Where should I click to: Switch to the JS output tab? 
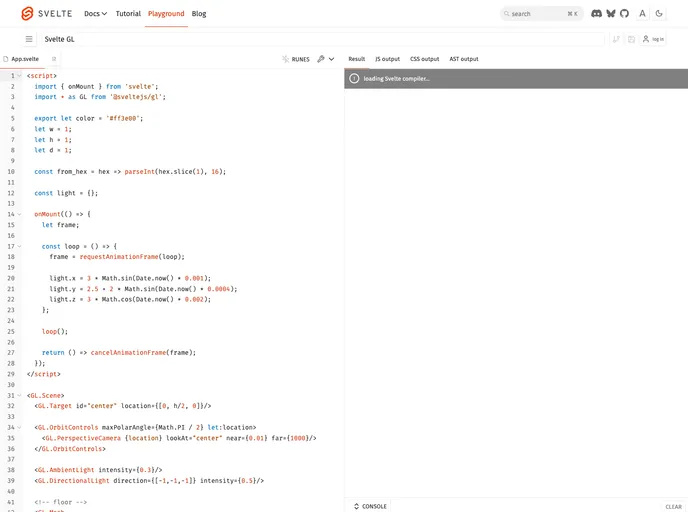point(387,59)
